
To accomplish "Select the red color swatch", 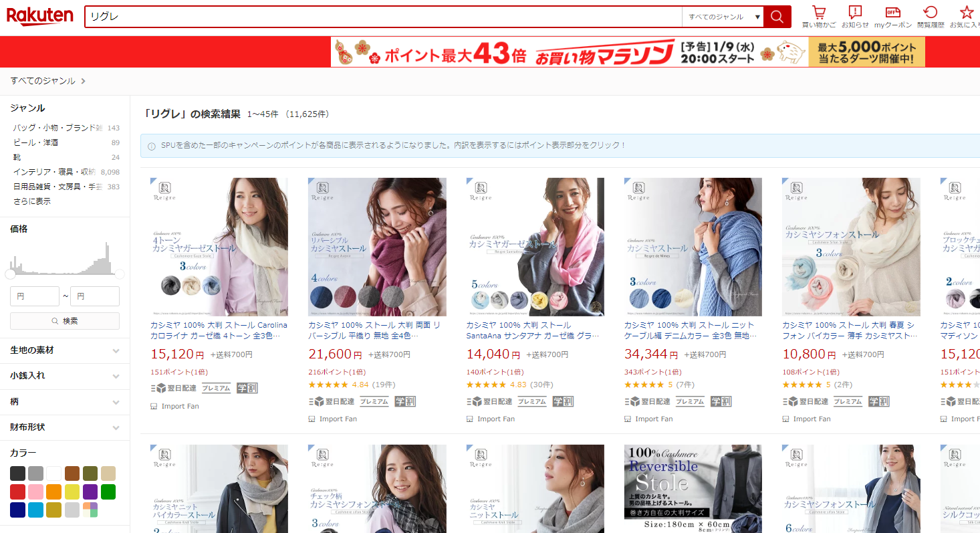I will 17,492.
